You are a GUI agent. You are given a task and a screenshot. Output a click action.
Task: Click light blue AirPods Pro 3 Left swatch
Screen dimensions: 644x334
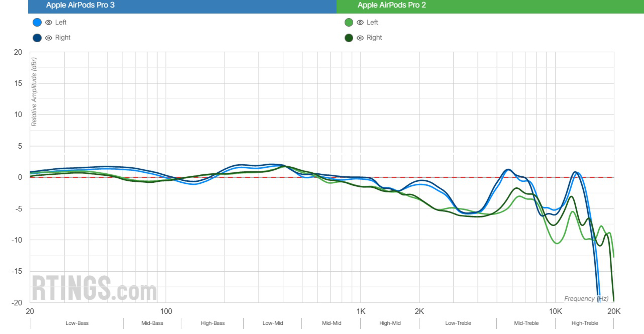[37, 22]
